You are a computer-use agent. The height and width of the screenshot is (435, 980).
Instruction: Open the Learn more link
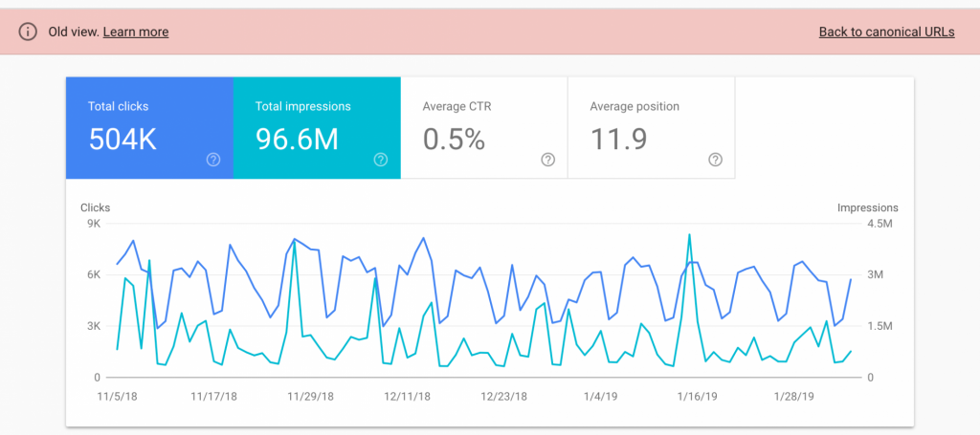coord(136,32)
